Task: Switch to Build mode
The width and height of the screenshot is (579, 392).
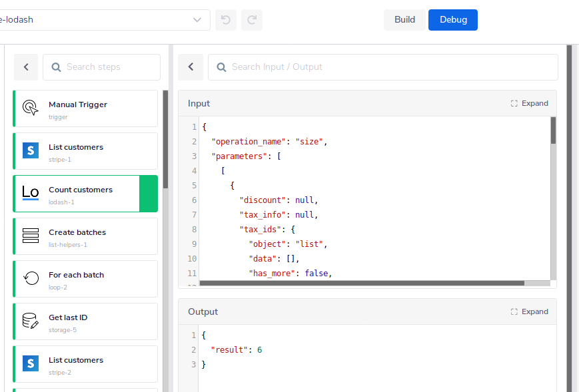Action: coord(404,20)
